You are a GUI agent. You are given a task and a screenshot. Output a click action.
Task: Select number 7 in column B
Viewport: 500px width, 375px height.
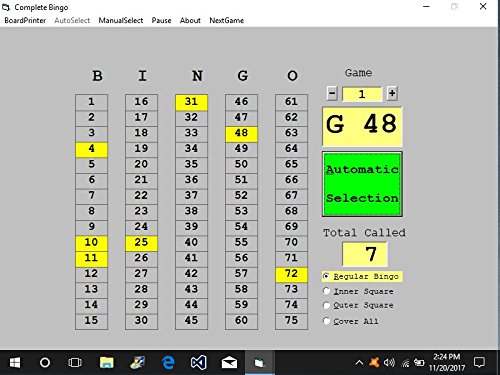click(x=91, y=196)
